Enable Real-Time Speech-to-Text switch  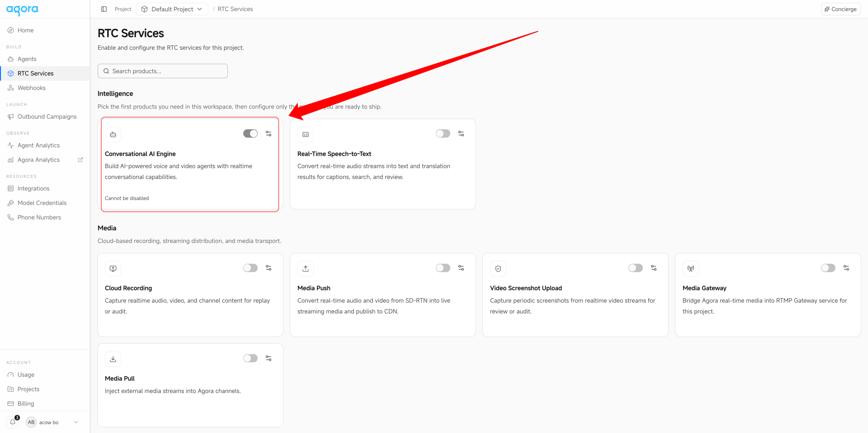(x=443, y=134)
